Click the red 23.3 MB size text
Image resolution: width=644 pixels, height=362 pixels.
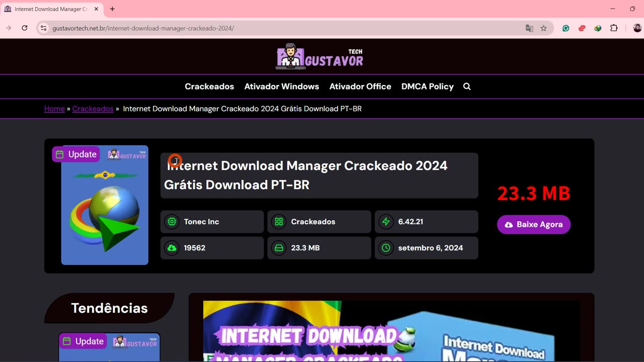tap(534, 193)
